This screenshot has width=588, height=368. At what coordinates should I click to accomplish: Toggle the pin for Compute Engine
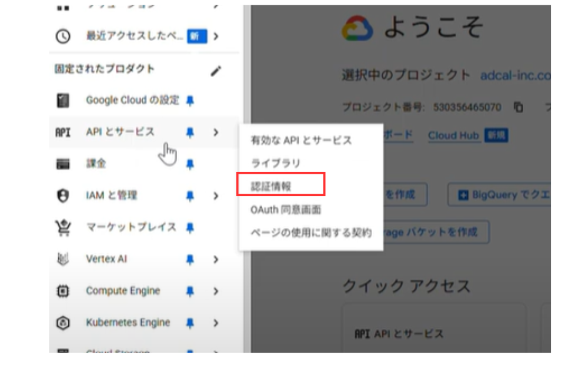pyautogui.click(x=190, y=291)
